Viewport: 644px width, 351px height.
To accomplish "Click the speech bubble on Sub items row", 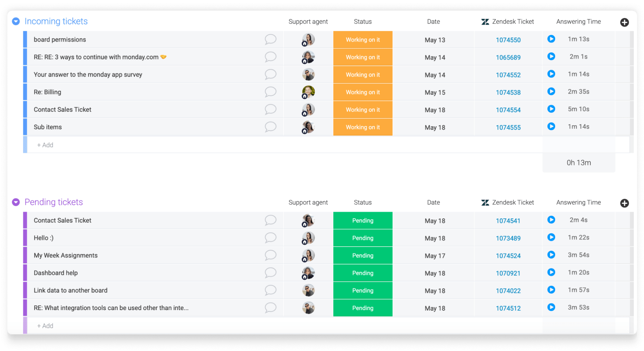I will (270, 127).
